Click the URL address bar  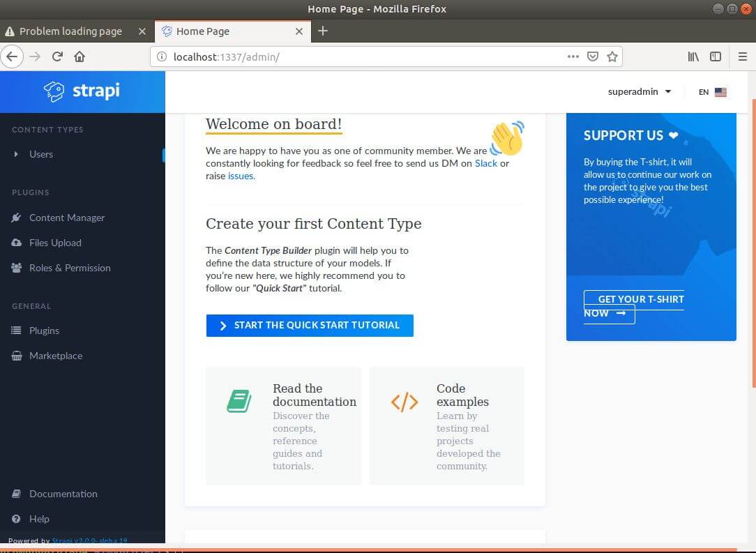point(363,56)
